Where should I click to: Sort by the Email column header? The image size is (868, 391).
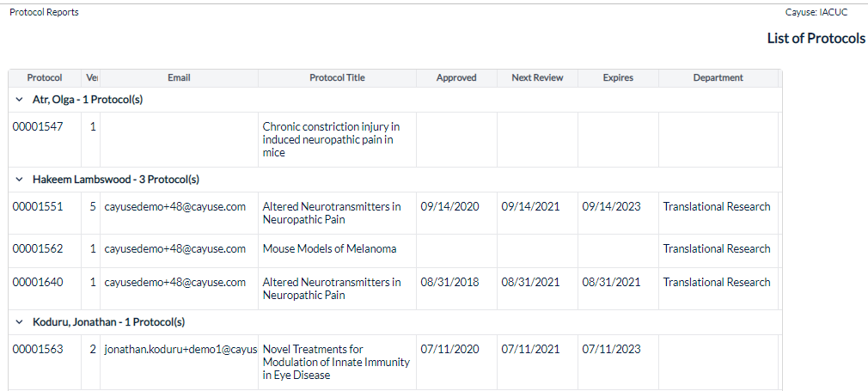(x=179, y=78)
